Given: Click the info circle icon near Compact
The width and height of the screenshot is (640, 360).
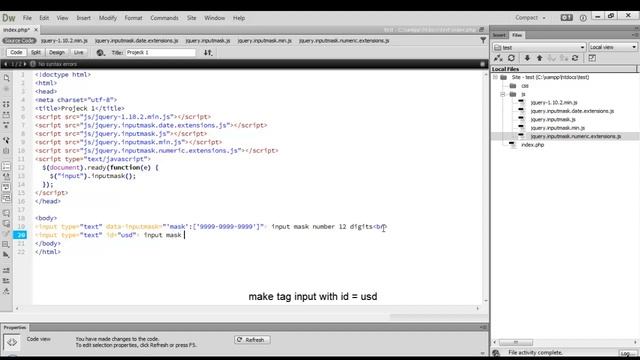Looking at the screenshot, I should point(583,18).
